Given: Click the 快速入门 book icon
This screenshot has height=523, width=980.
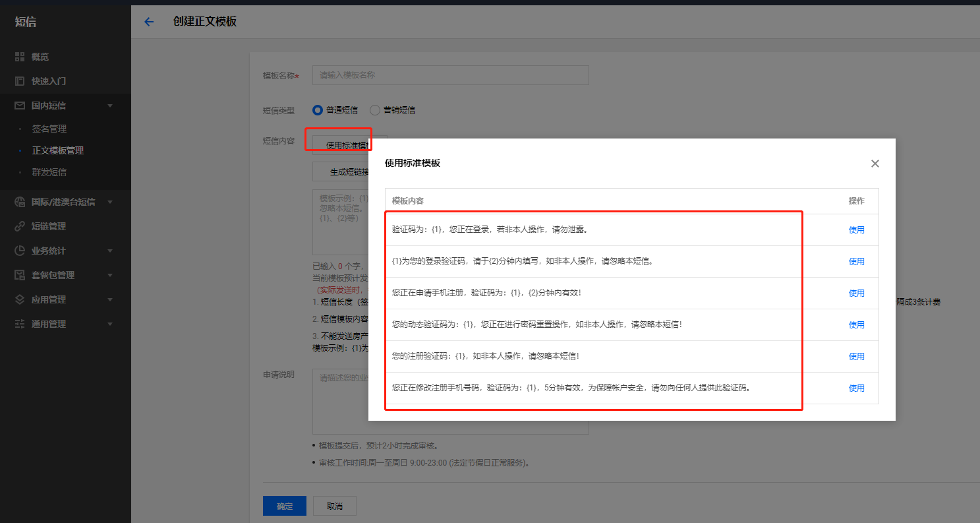Looking at the screenshot, I should pos(20,81).
